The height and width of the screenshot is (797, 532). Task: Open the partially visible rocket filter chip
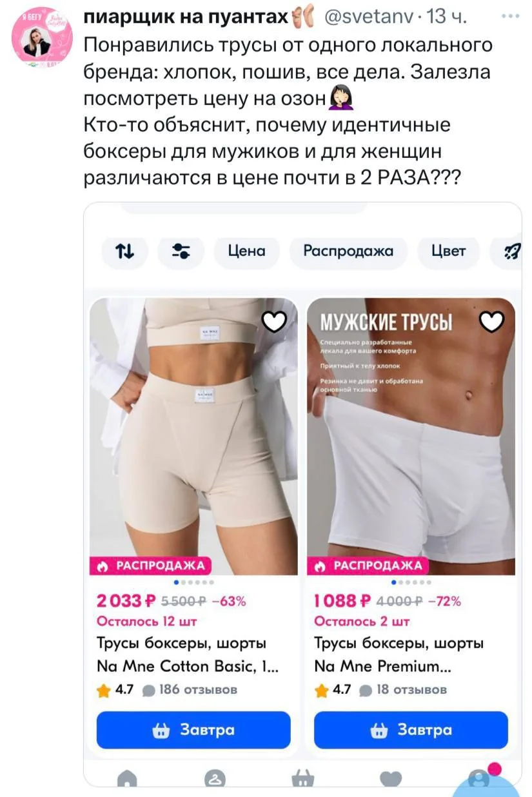click(506, 251)
